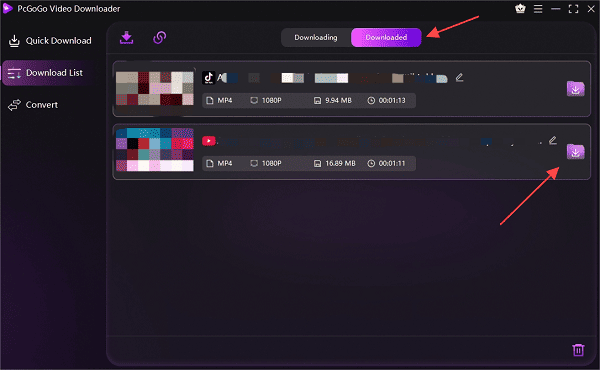Image resolution: width=600 pixels, height=370 pixels.
Task: Click the crown premium icon
Action: pos(520,8)
